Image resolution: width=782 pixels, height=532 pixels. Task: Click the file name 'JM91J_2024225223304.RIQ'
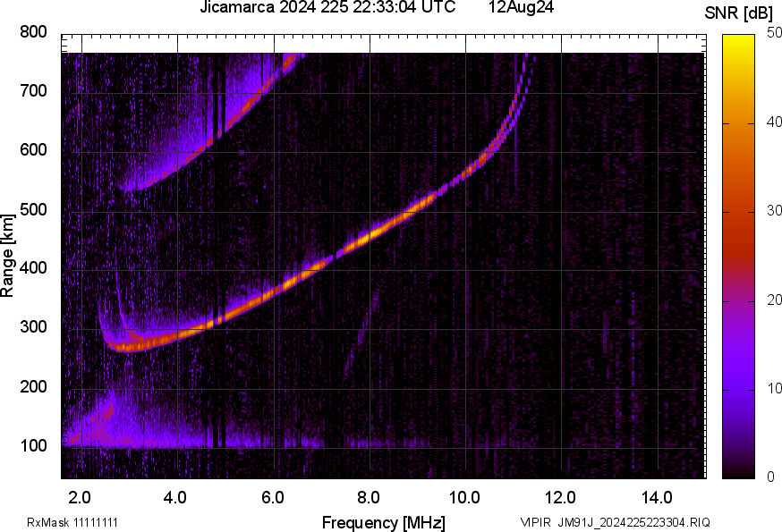(633, 522)
